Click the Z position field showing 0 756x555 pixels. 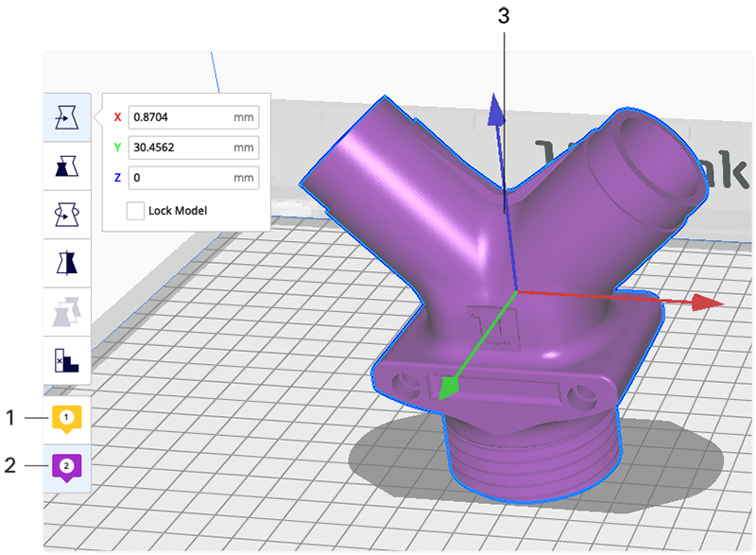tap(180, 178)
